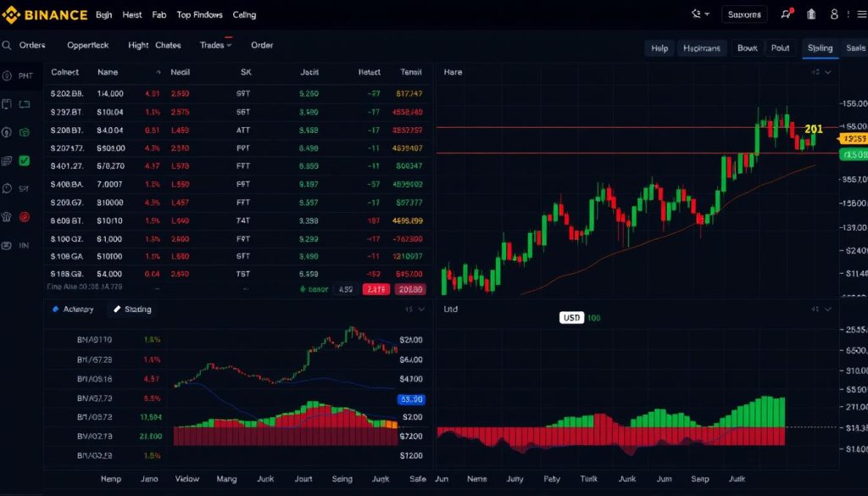Select the shirt icon in sidebar
This screenshot has height=496, width=868.
coord(7,217)
